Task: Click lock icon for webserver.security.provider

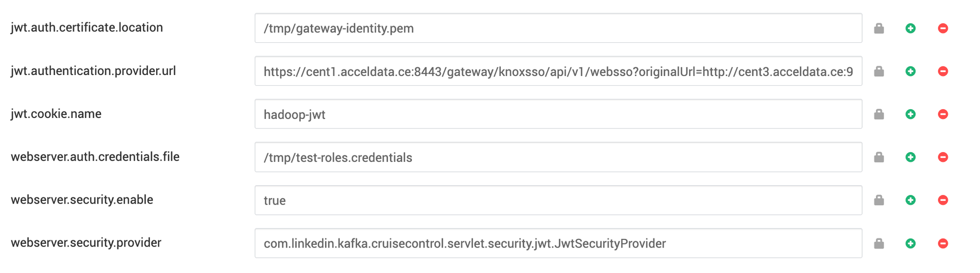Action: 879,243
